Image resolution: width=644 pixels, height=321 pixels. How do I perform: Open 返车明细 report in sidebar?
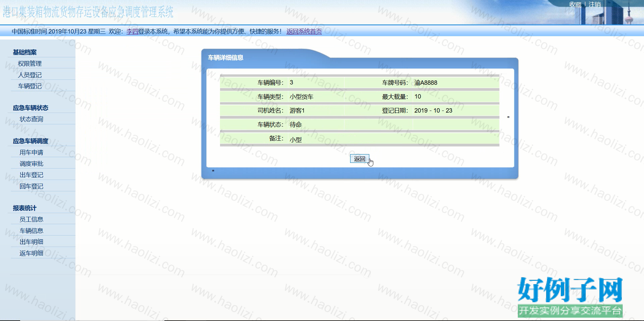coord(31,253)
